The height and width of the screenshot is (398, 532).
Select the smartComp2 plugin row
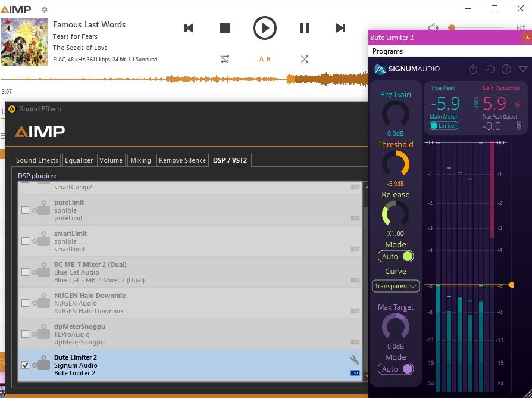coord(190,188)
